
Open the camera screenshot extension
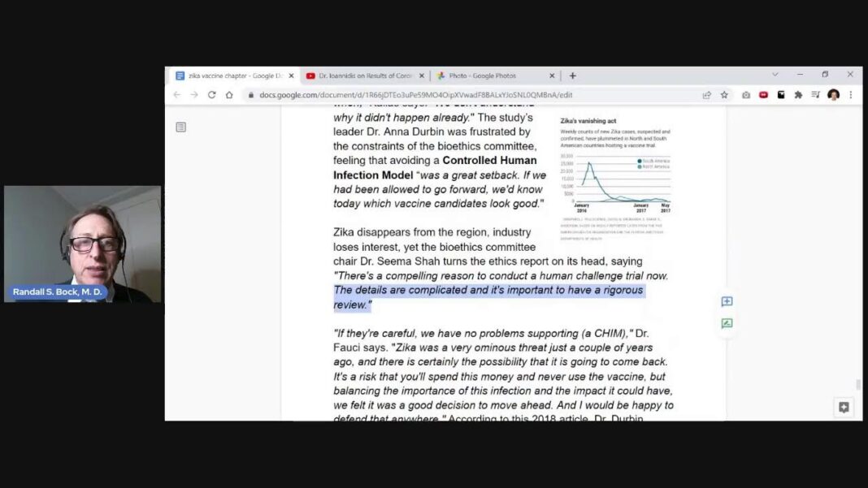pyautogui.click(x=746, y=95)
